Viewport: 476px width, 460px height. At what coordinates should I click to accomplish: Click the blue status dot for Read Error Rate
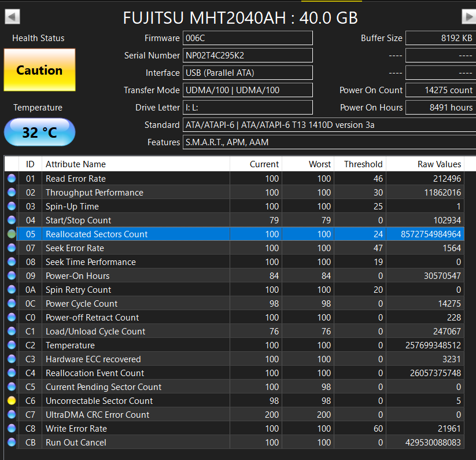(x=12, y=178)
